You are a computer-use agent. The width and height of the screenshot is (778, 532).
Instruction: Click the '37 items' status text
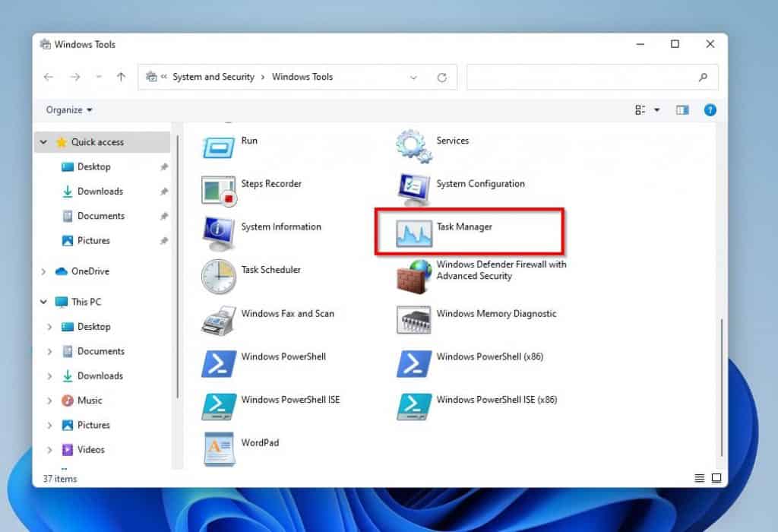tap(59, 479)
